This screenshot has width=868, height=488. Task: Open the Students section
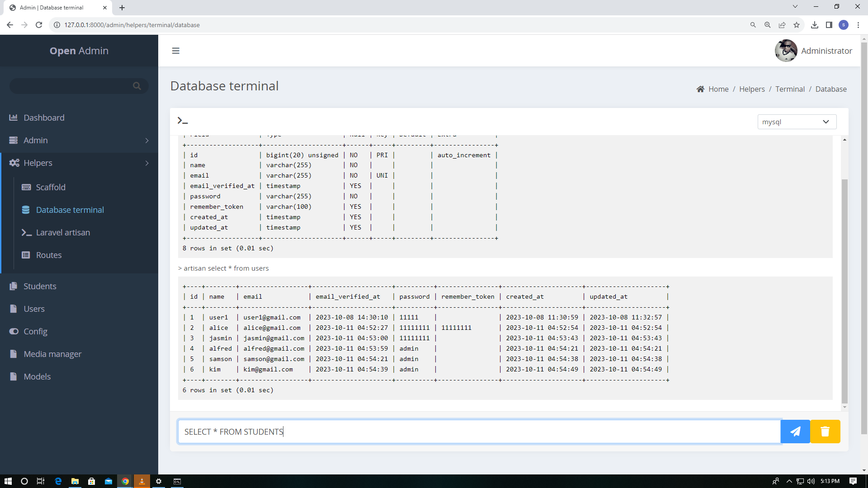tap(40, 286)
